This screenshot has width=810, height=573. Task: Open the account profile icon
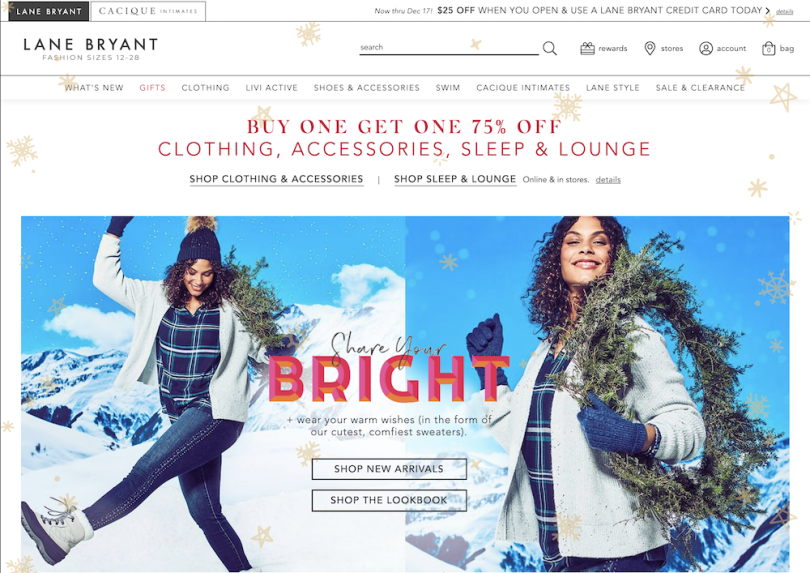[706, 49]
